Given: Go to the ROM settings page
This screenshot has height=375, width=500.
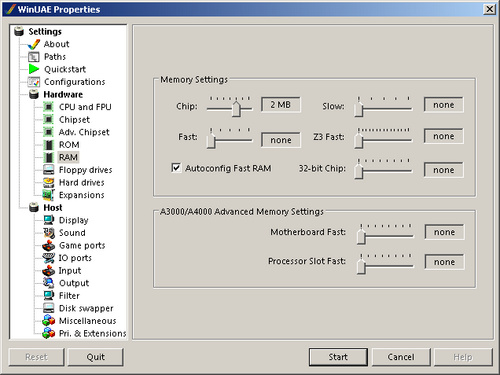Looking at the screenshot, I should [x=69, y=145].
